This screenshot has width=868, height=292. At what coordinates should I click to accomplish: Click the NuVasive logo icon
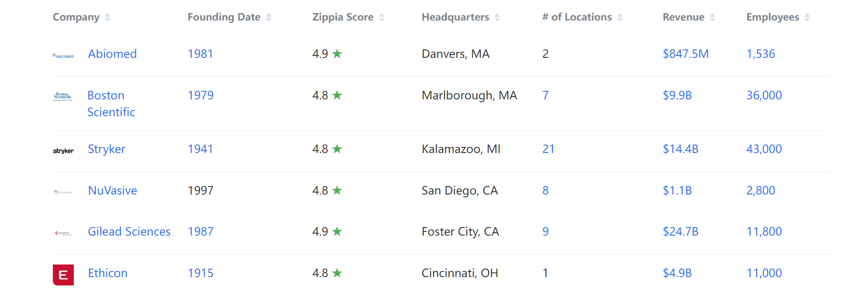click(x=63, y=192)
